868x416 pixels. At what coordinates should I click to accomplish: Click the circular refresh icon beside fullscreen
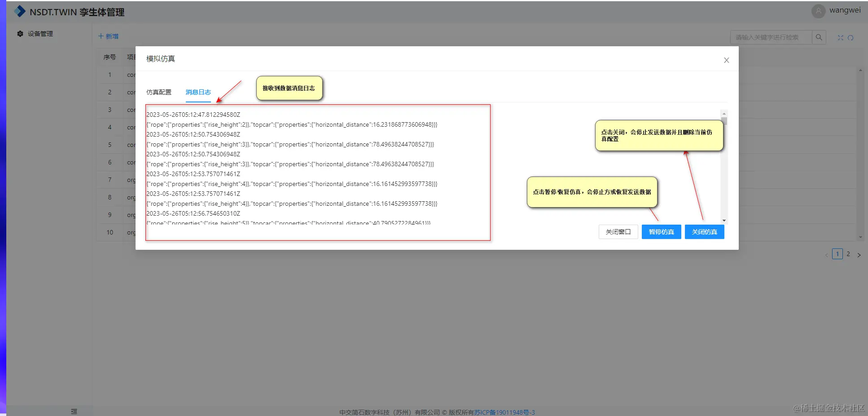coord(850,38)
